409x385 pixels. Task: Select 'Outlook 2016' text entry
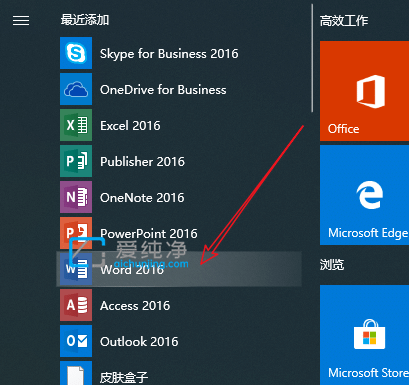click(x=139, y=342)
